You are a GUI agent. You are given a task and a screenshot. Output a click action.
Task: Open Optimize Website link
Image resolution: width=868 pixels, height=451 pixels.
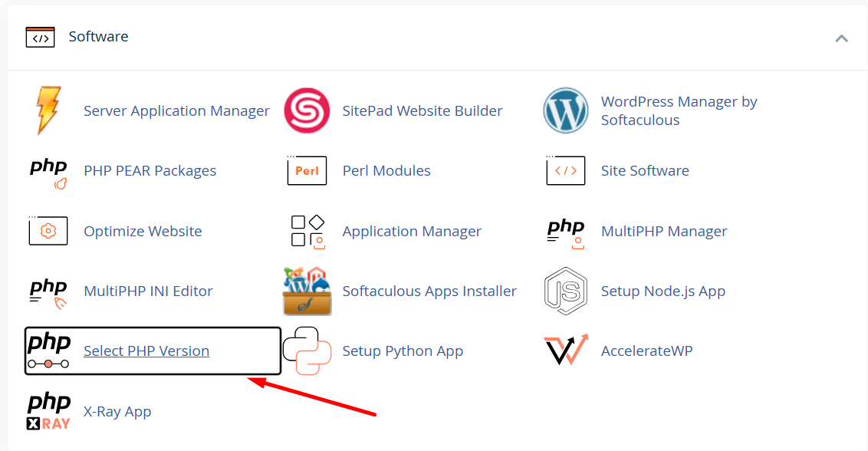pyautogui.click(x=143, y=231)
